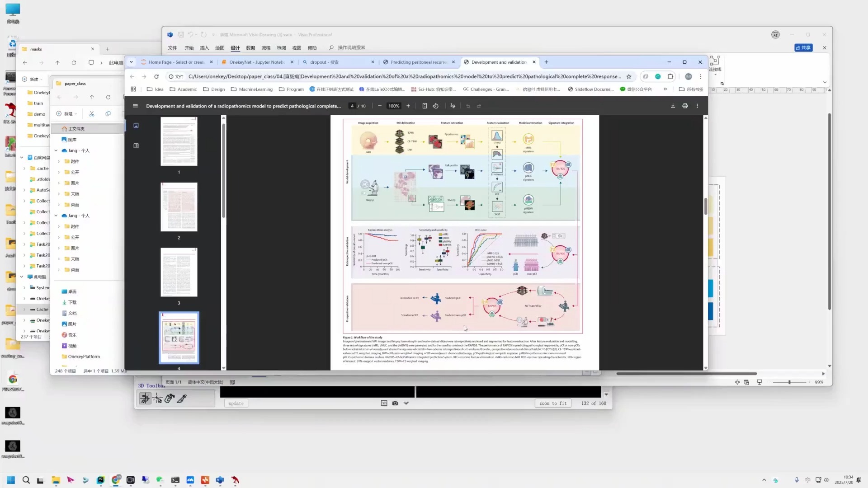Click the Visio 共享 share button
The width and height of the screenshot is (868, 488).
[x=803, y=47]
